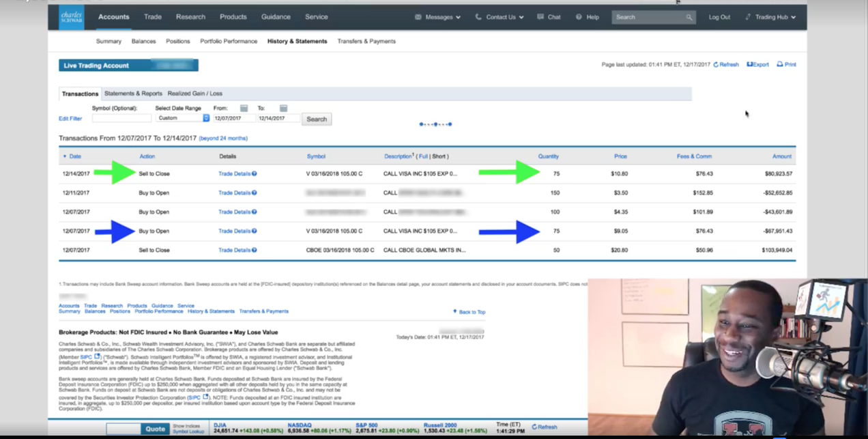The image size is (868, 439).
Task: Open the Service main menu
Action: 317,16
